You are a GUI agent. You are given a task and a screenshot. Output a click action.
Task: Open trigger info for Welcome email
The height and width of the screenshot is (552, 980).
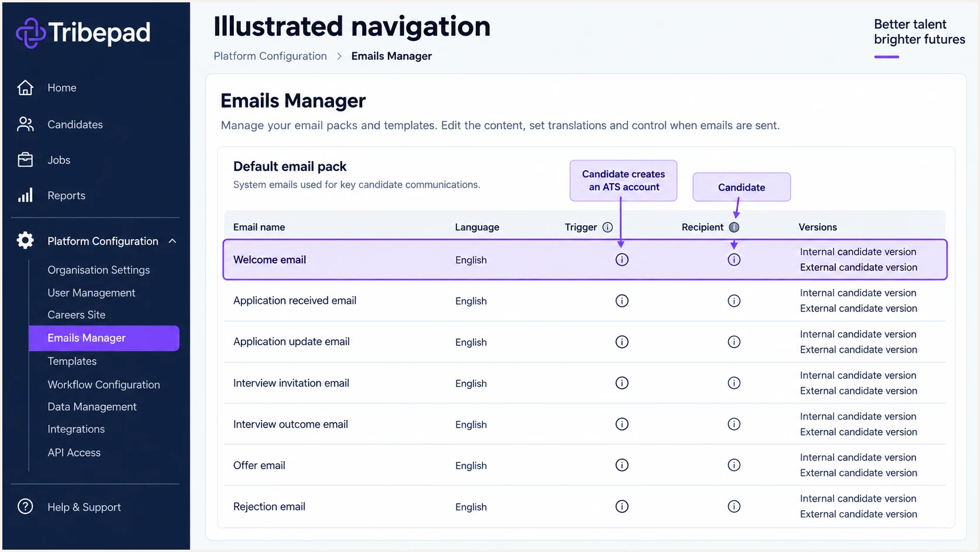(x=622, y=259)
